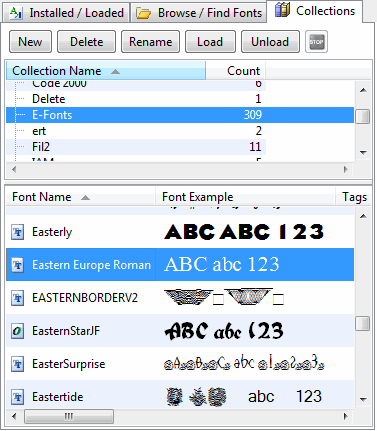Image resolution: width=377 pixels, height=431 pixels.
Task: Select the Eastern Europe Roman font name
Action: [92, 265]
